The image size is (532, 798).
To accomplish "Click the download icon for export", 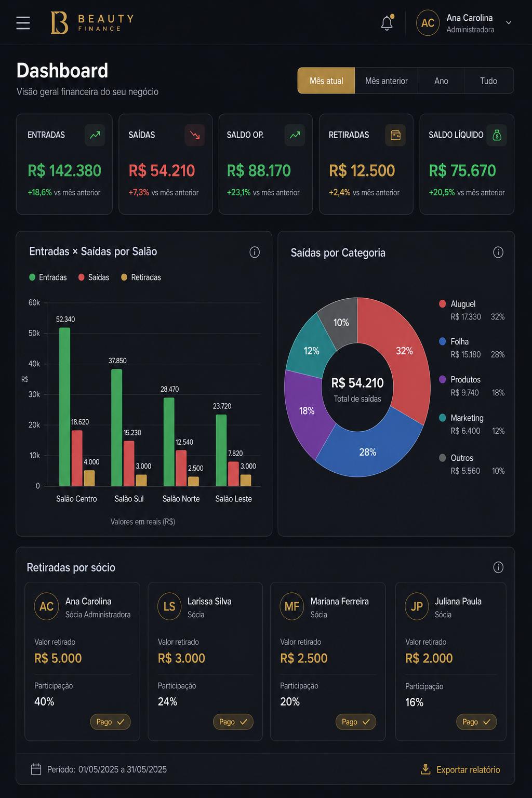I will pos(425,769).
